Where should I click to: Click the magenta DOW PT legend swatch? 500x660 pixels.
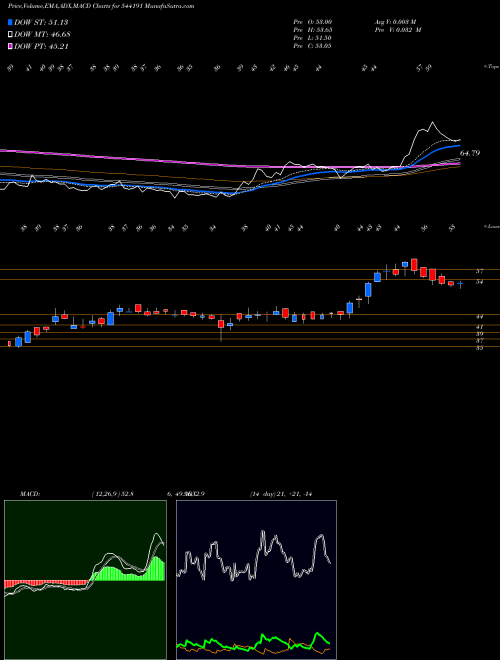click(10, 47)
